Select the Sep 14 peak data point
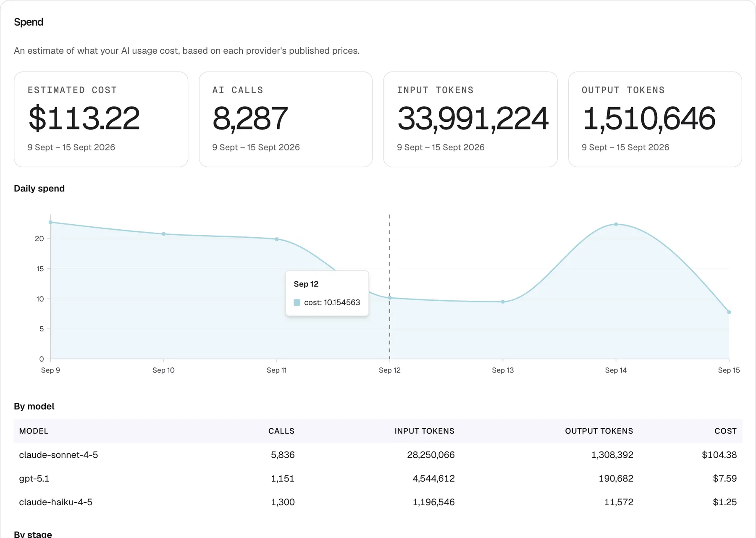The image size is (756, 538). click(616, 224)
